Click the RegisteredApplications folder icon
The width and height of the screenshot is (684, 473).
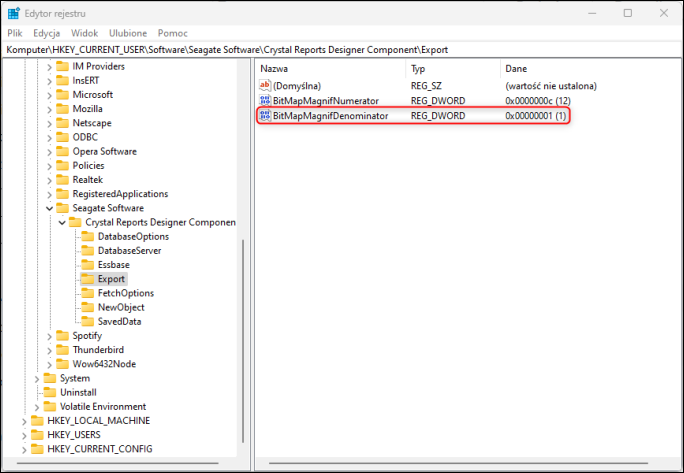(x=62, y=194)
